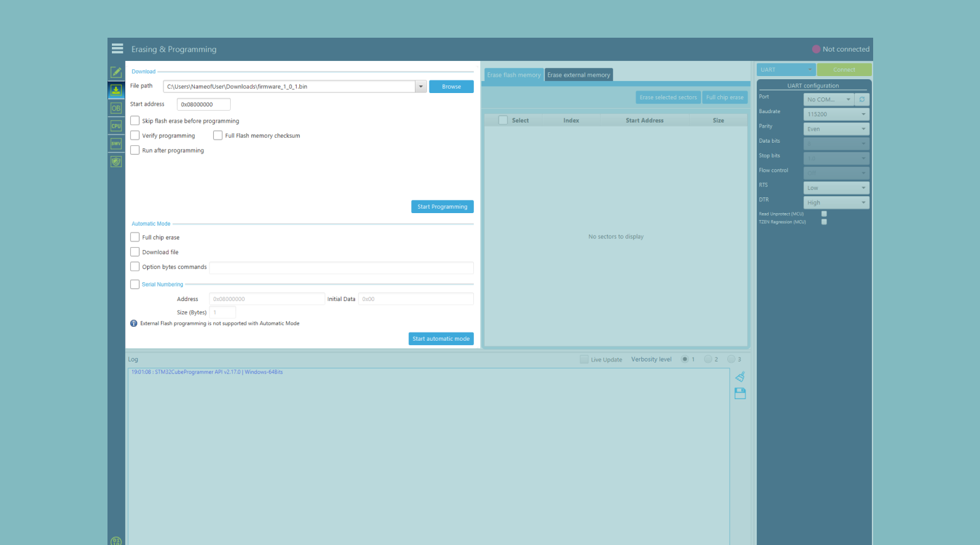980x545 pixels.
Task: Click the File path text field
Action: point(289,87)
